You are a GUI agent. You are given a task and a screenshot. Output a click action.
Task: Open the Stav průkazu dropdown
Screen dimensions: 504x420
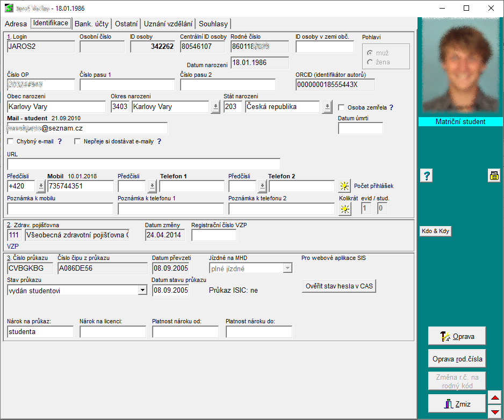click(x=142, y=291)
